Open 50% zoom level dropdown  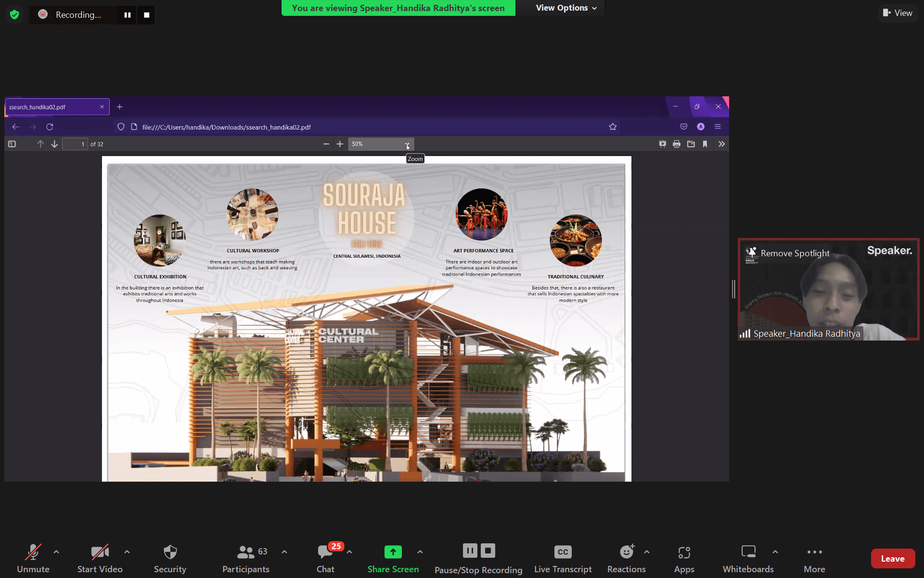pyautogui.click(x=381, y=144)
